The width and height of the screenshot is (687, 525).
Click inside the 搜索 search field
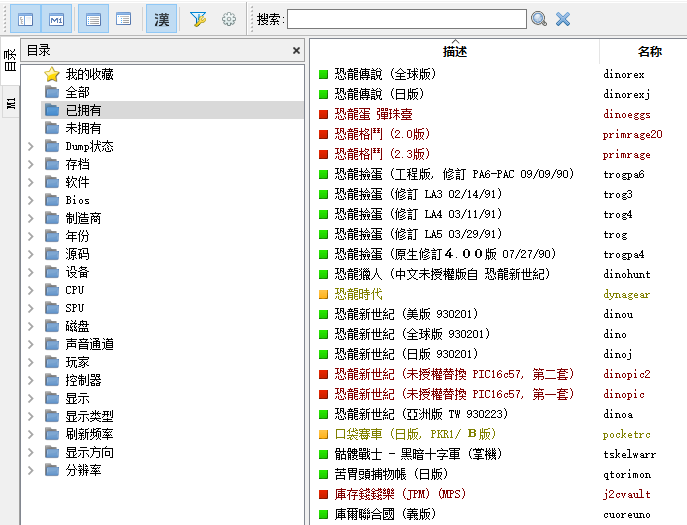[x=406, y=19]
